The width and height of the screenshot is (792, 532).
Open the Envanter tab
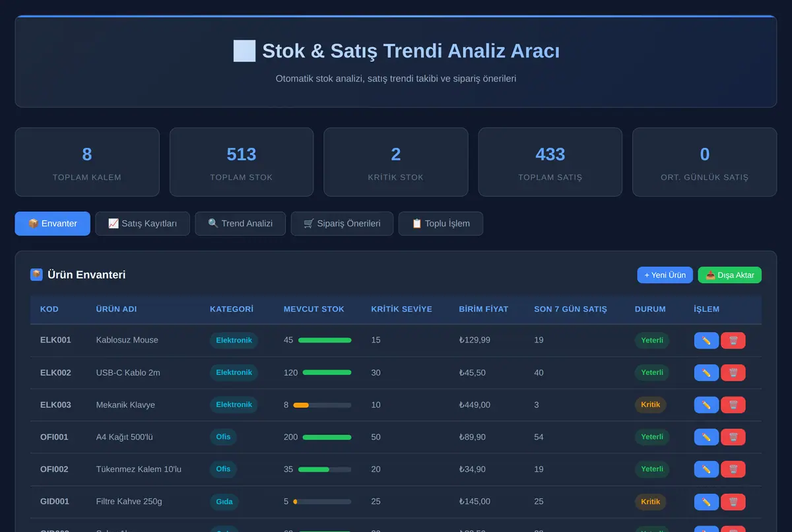point(52,224)
